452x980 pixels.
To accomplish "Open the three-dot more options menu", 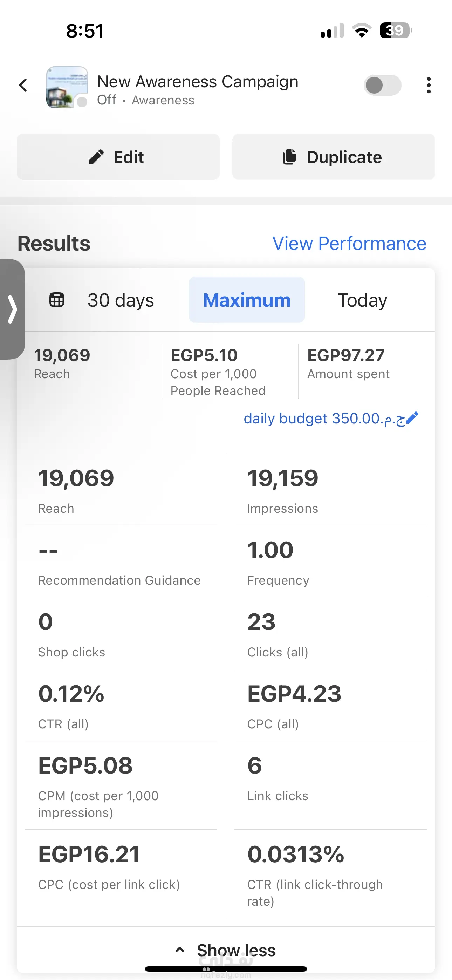I will tap(429, 85).
